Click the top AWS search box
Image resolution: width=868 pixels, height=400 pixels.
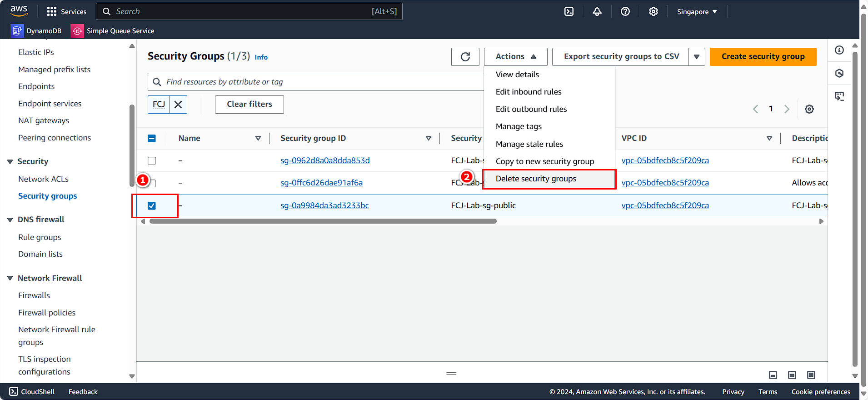[249, 11]
